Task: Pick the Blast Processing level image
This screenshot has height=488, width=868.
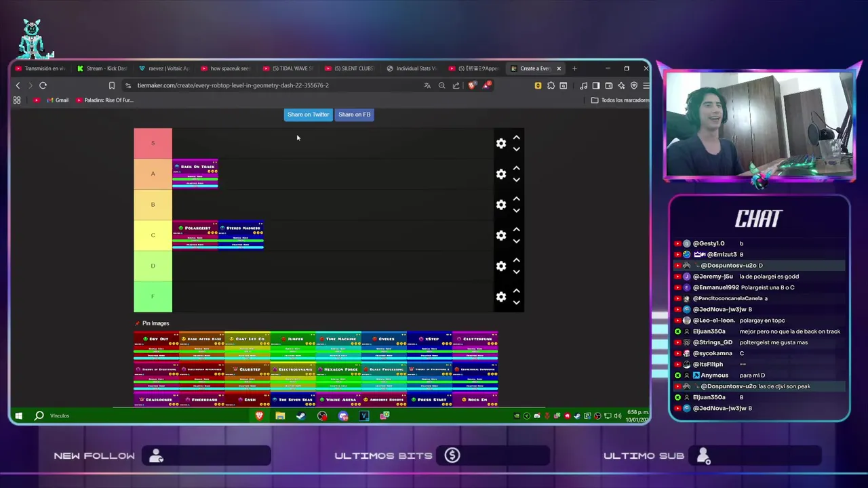Action: click(384, 376)
